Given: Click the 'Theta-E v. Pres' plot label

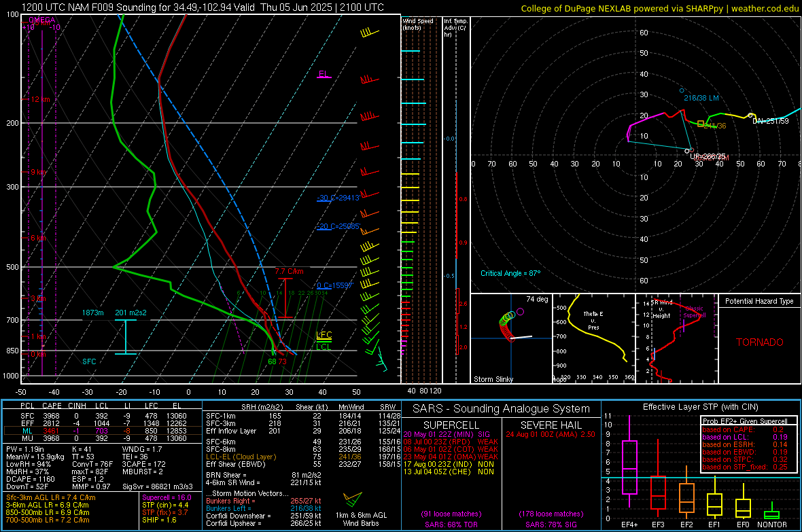Looking at the screenshot, I should pyautogui.click(x=593, y=320).
